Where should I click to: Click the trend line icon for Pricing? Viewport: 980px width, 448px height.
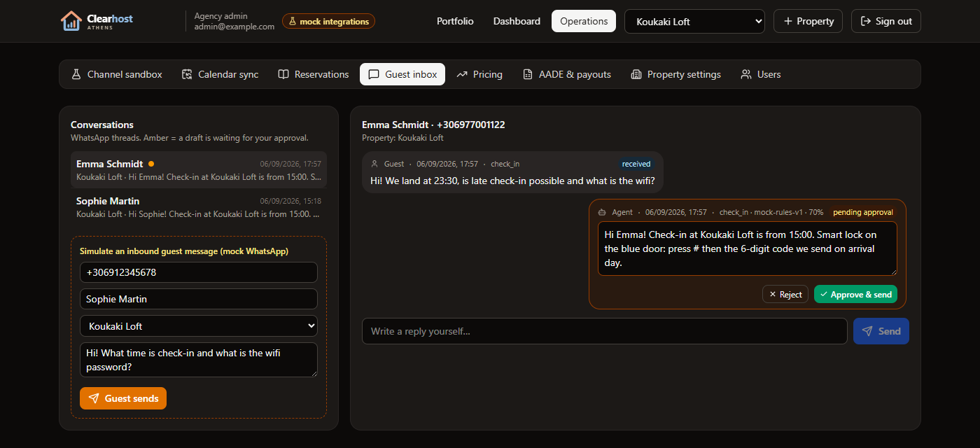point(462,74)
